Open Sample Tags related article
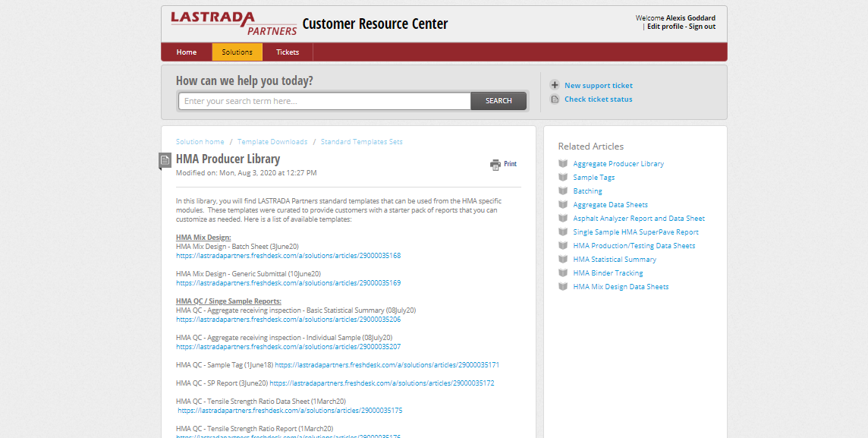 [x=594, y=178]
